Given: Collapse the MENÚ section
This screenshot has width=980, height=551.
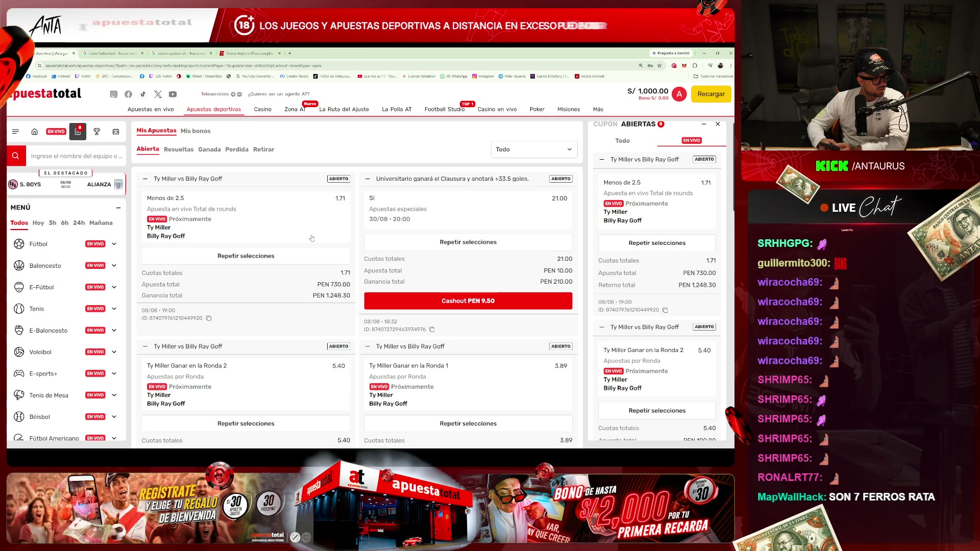Looking at the screenshot, I should [x=118, y=208].
